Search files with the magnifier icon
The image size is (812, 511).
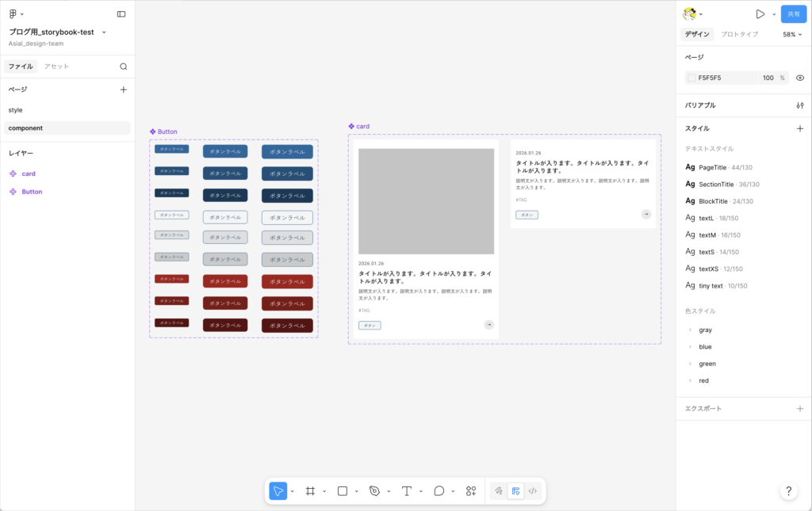click(123, 67)
